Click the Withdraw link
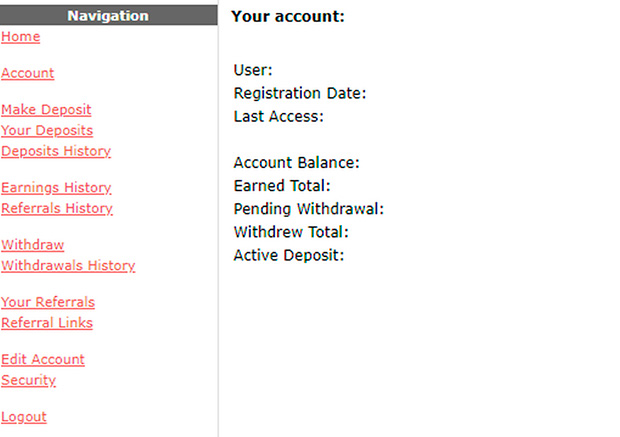This screenshot has width=620, height=437. 32,245
